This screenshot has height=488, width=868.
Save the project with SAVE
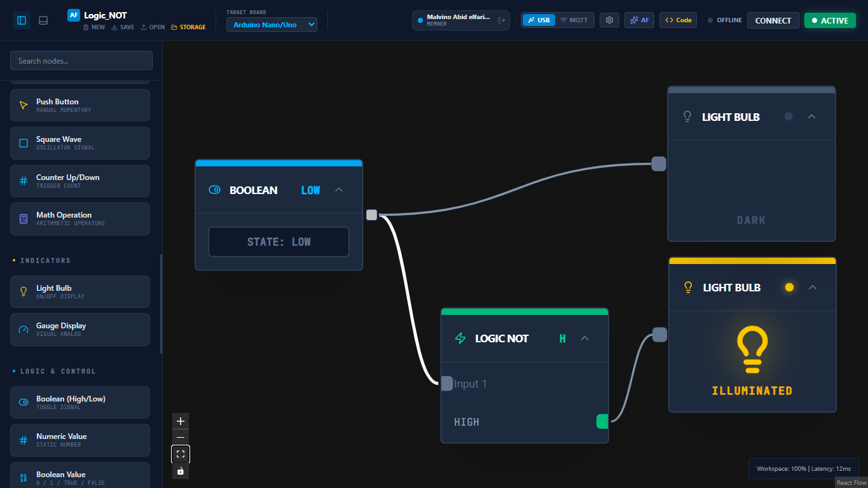[123, 27]
